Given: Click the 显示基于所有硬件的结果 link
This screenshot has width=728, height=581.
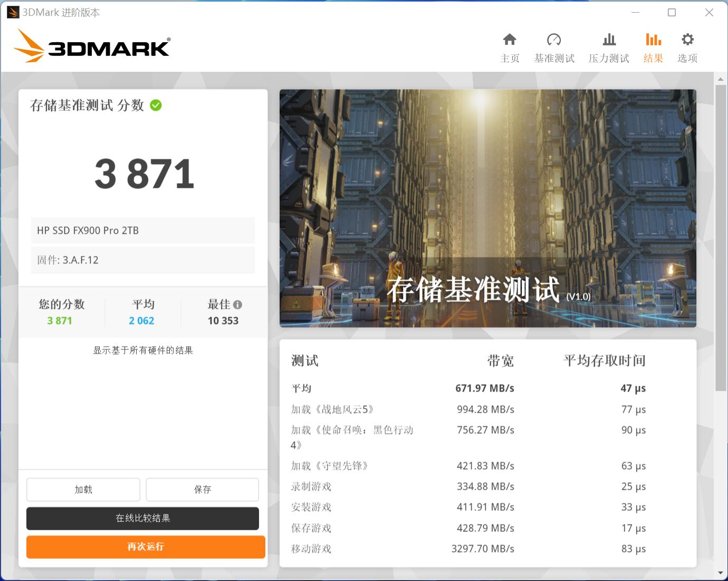Looking at the screenshot, I should (x=142, y=349).
